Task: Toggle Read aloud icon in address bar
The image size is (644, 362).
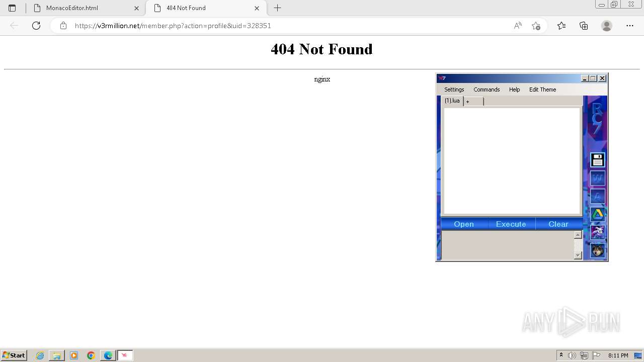Action: (x=518, y=26)
